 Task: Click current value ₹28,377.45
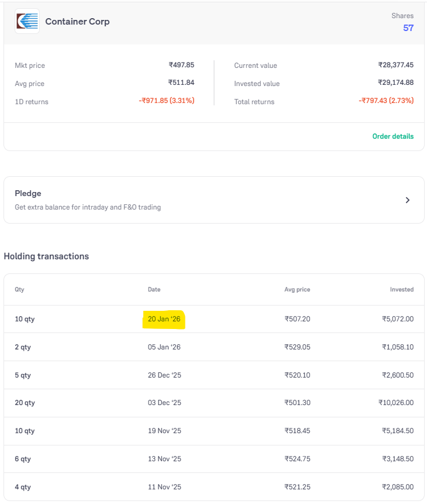pos(395,65)
